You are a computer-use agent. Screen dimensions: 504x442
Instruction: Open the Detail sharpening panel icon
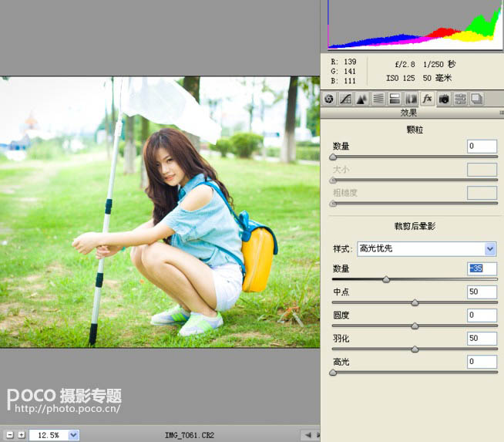362,99
